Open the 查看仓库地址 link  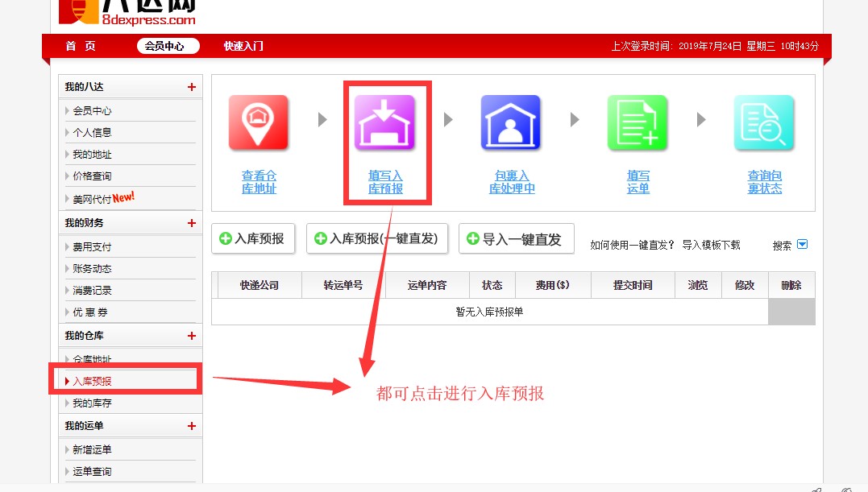(x=259, y=182)
